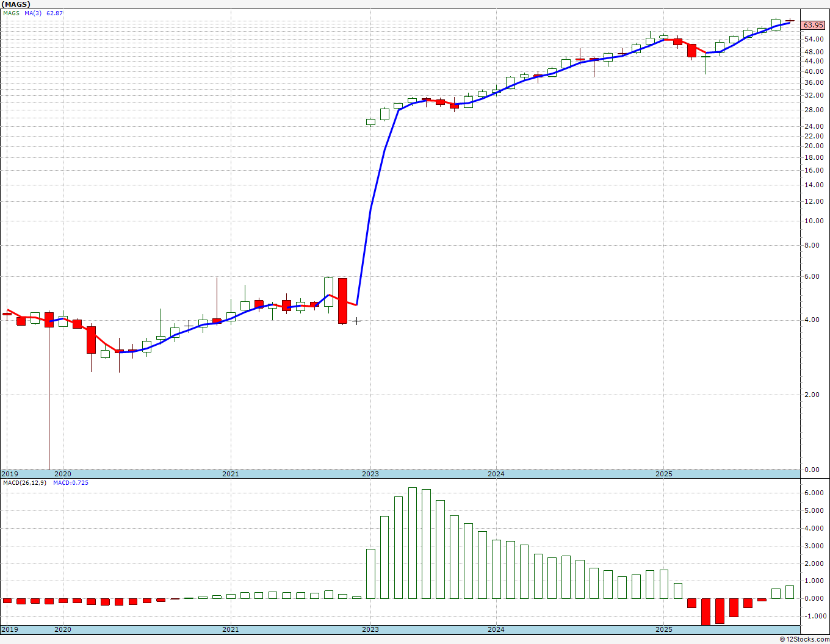Select the 1.000 MACD axis label
The width and height of the screenshot is (830, 644).
click(815, 581)
